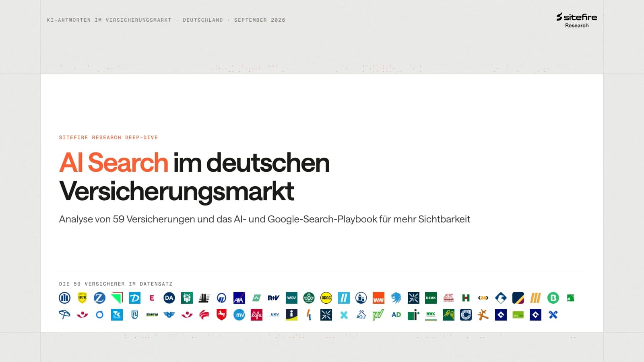644x362 pixels.
Task: Select the green horse head logo
Action: (x=570, y=298)
